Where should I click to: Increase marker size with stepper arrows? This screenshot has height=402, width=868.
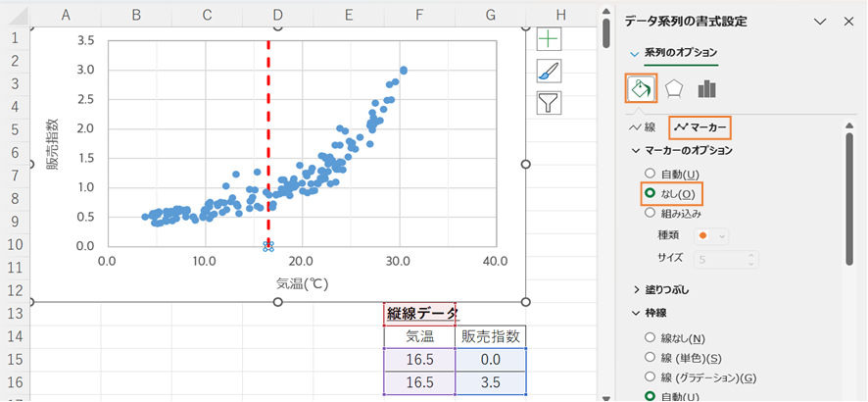[750, 255]
